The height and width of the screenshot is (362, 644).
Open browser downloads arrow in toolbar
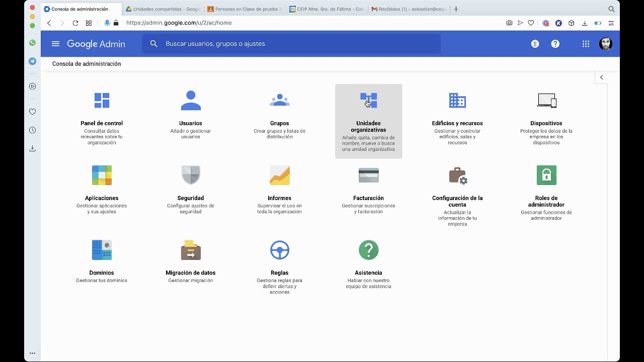coord(584,23)
